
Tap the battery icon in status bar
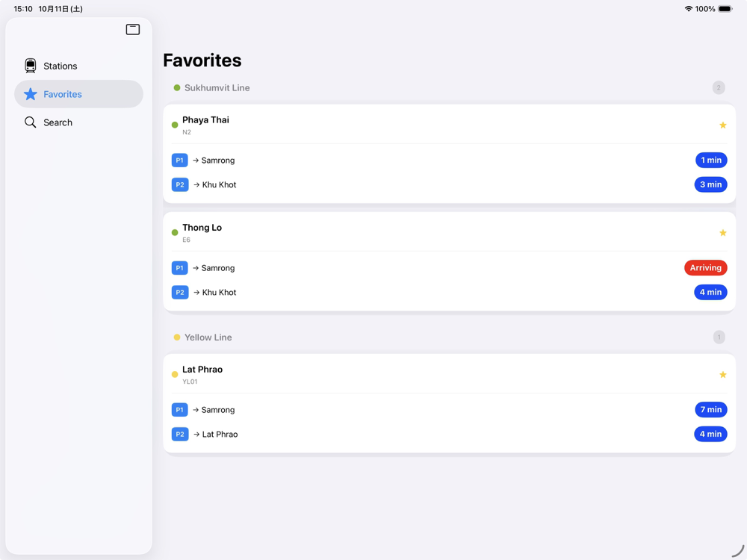click(x=725, y=9)
